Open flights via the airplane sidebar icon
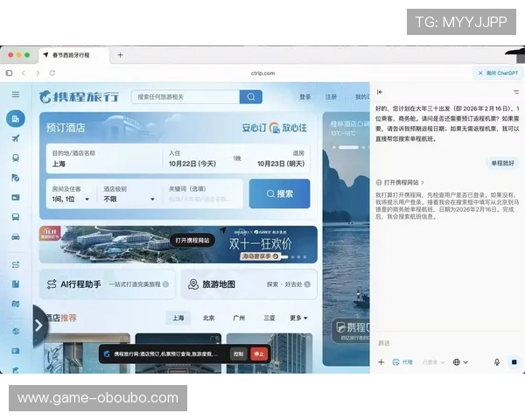The width and height of the screenshot is (525, 420). tap(16, 138)
